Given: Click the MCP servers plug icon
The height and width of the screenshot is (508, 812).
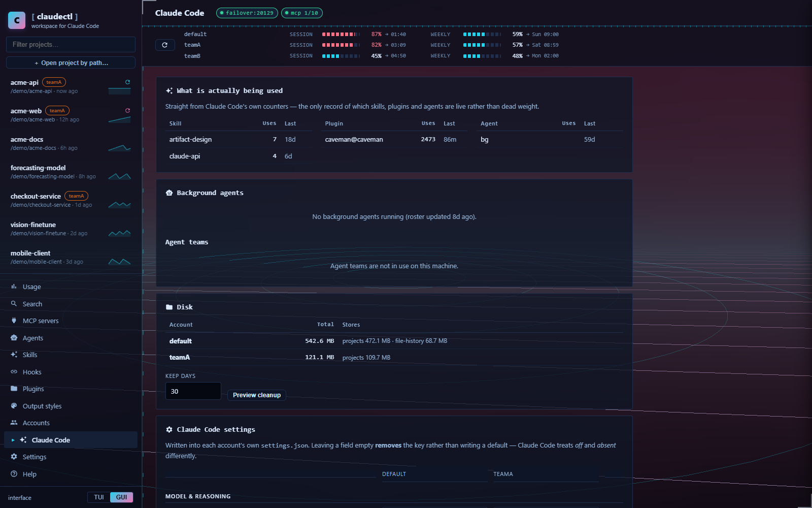Looking at the screenshot, I should [14, 321].
